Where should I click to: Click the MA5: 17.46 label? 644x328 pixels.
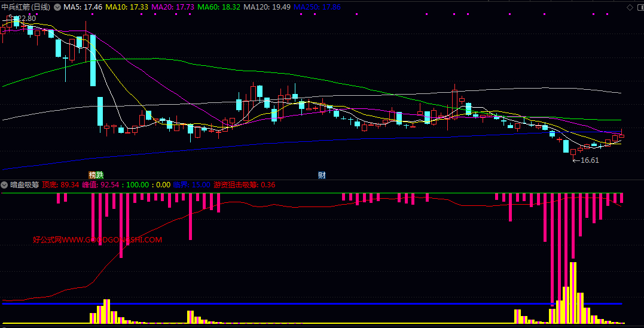pyautogui.click(x=83, y=7)
